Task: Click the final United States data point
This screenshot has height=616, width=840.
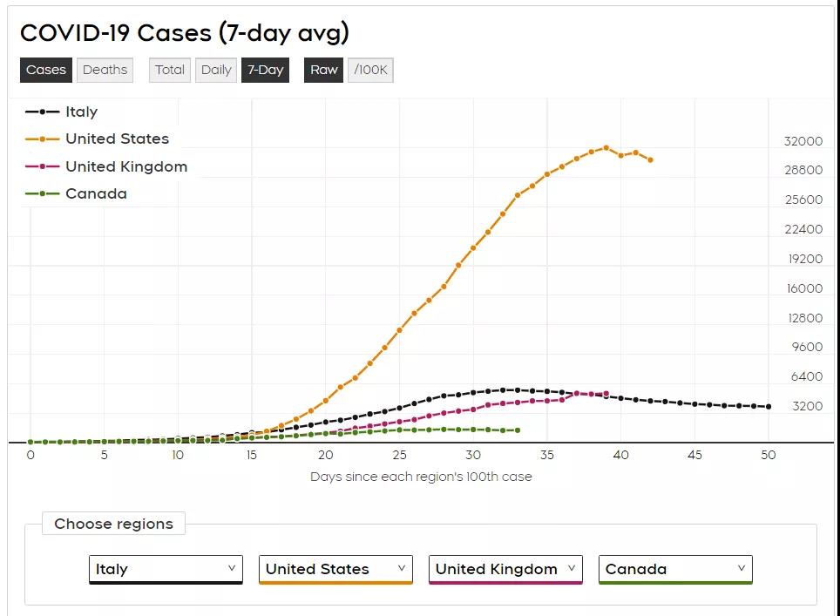Action: 650,160
